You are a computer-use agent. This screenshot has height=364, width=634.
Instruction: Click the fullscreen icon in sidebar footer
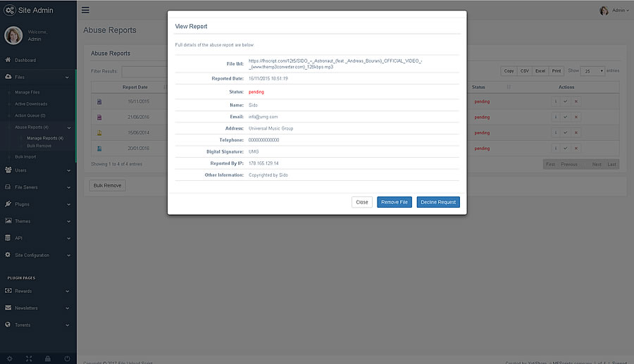click(x=29, y=358)
